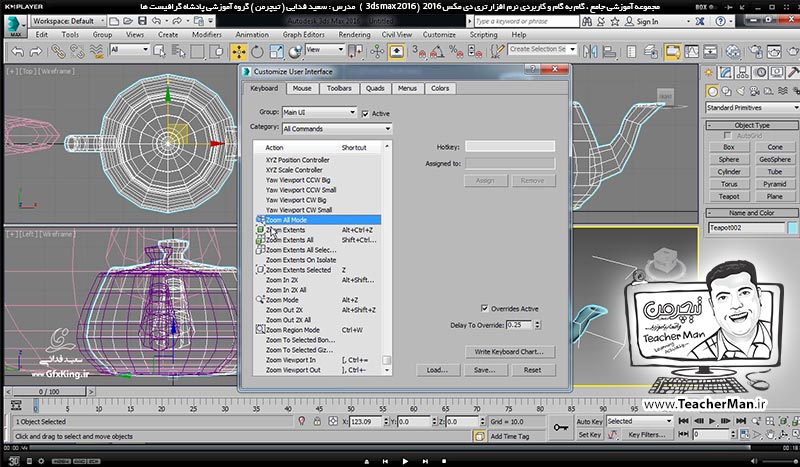Open the Graph Editors menu
Viewport: 800px width, 467px height.
pos(304,35)
